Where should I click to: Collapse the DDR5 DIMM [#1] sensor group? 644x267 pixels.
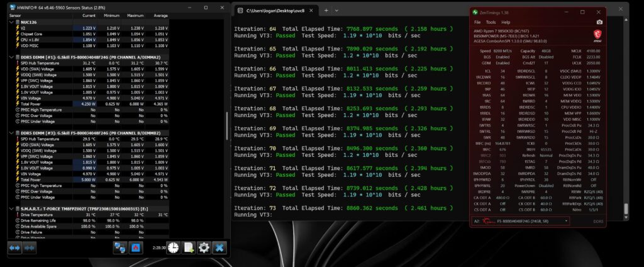pos(11,57)
